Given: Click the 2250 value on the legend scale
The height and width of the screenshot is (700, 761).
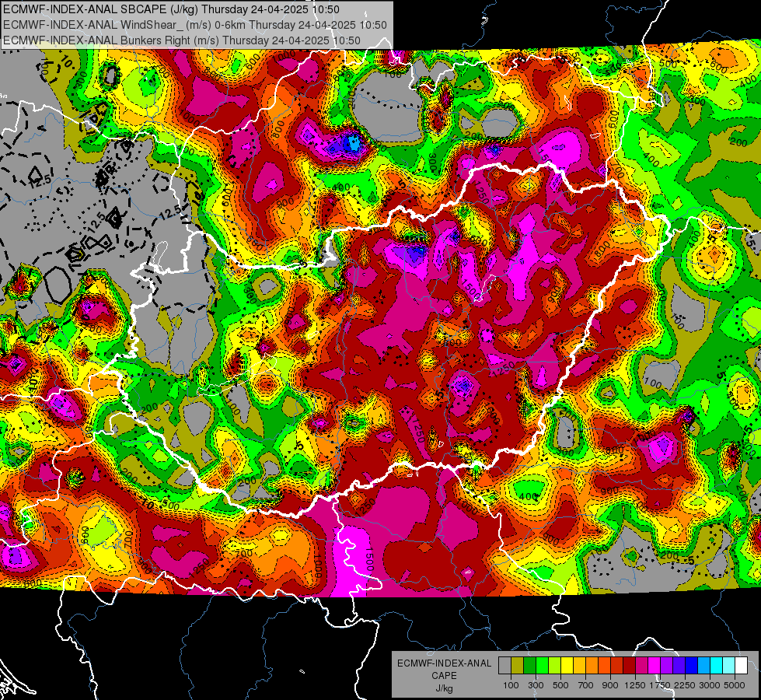Looking at the screenshot, I should [686, 685].
